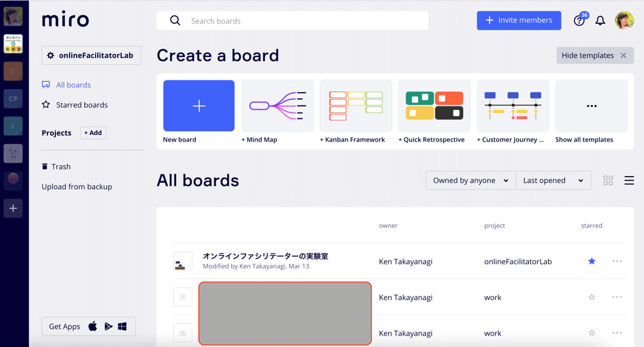The image size is (644, 347).
Task: Click the Miro logo
Action: [x=65, y=20]
